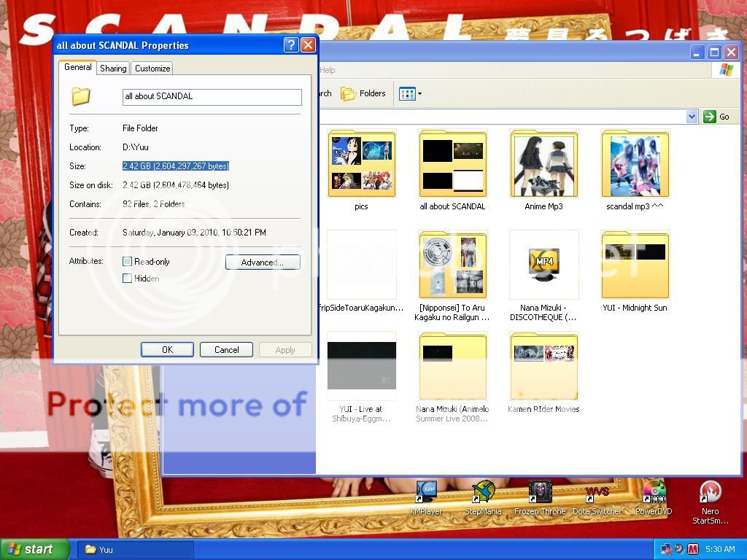Switch to the Customize tab
The width and height of the screenshot is (747, 560).
point(152,68)
